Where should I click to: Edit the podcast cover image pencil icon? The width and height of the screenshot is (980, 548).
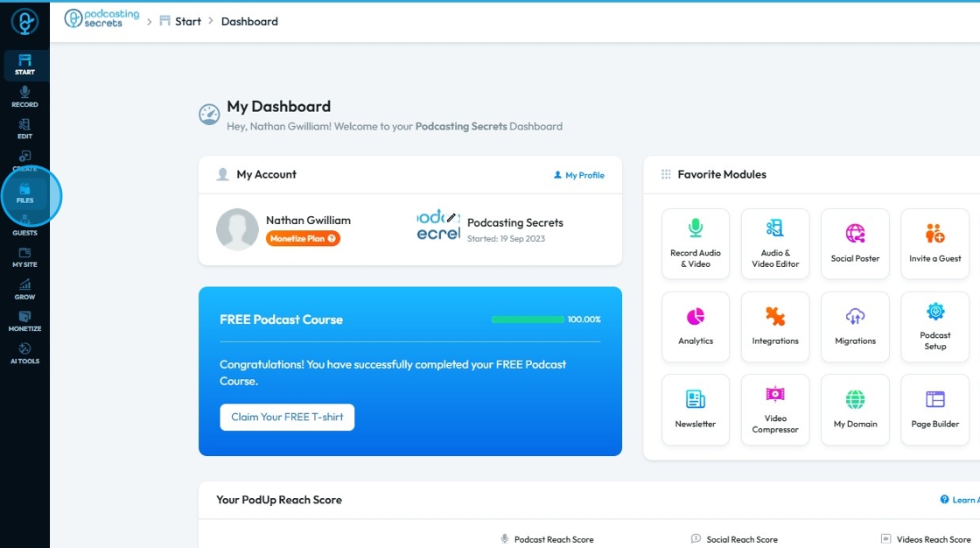point(451,217)
